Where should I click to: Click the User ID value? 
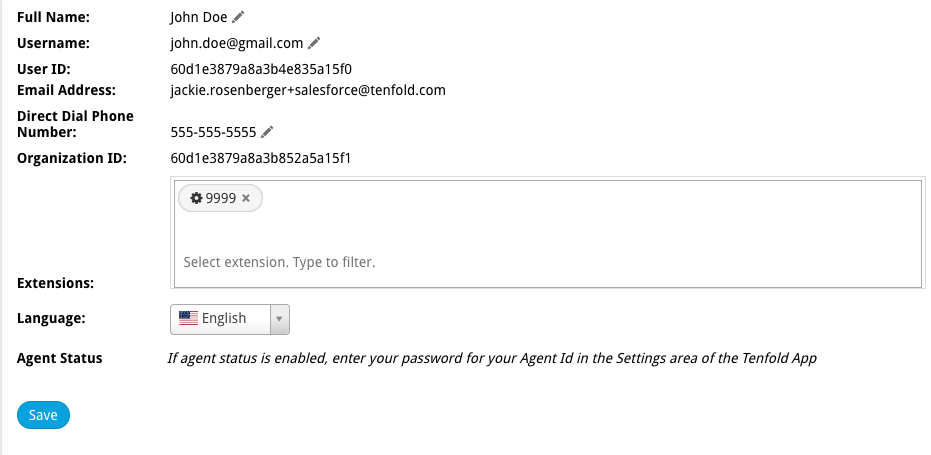coord(261,69)
